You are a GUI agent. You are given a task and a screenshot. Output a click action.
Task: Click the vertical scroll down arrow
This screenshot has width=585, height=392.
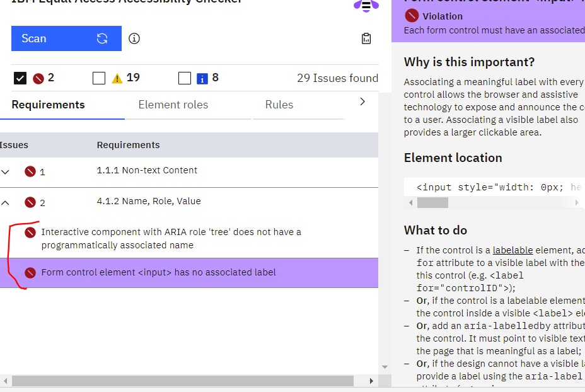[385, 367]
